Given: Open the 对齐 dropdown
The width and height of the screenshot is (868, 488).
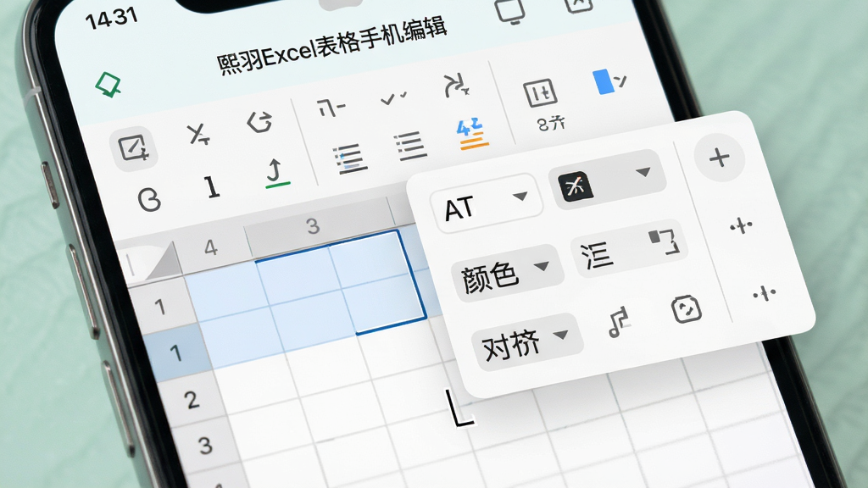Looking at the screenshot, I should point(526,341).
